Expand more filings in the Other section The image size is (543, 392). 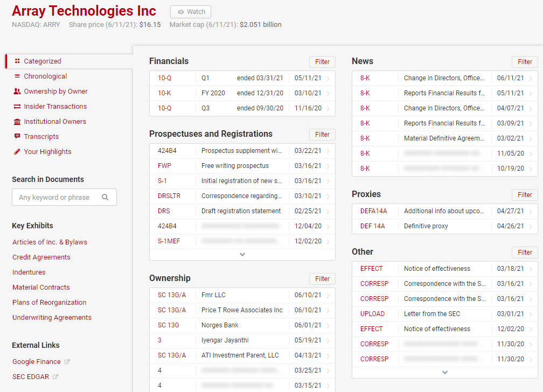(x=445, y=373)
